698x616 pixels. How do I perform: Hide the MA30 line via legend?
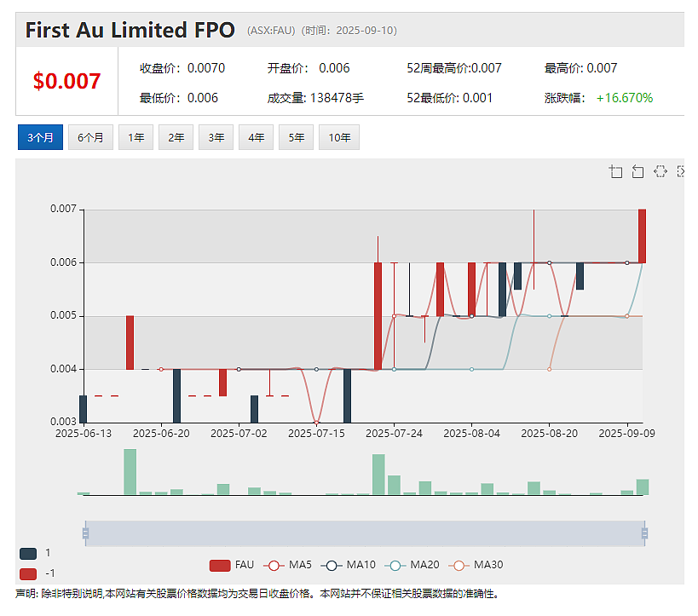(x=476, y=565)
